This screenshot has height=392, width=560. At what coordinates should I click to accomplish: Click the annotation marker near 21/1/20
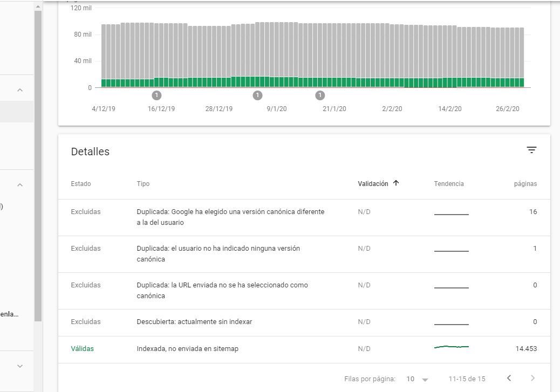click(x=320, y=95)
